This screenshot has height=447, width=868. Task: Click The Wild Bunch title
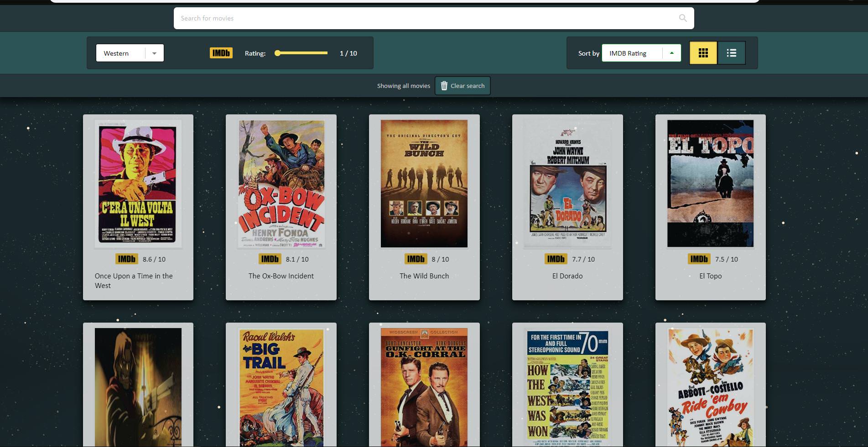[x=424, y=276]
